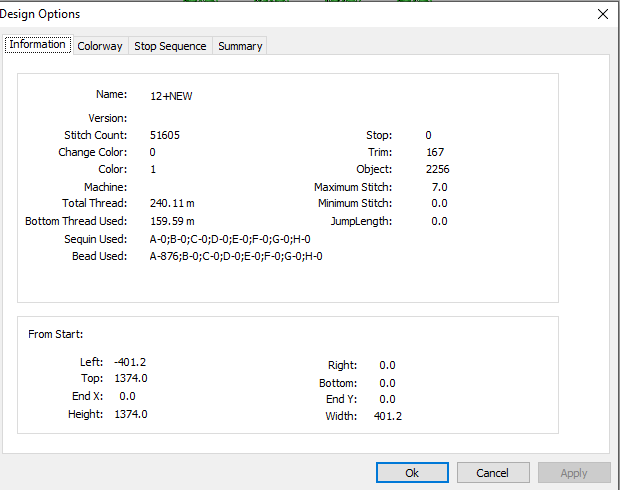
Task: Open the Stop Sequence tab
Action: click(170, 46)
